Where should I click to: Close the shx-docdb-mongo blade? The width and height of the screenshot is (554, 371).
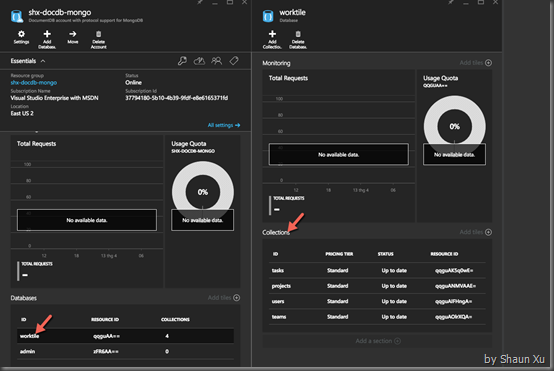pos(244,2)
